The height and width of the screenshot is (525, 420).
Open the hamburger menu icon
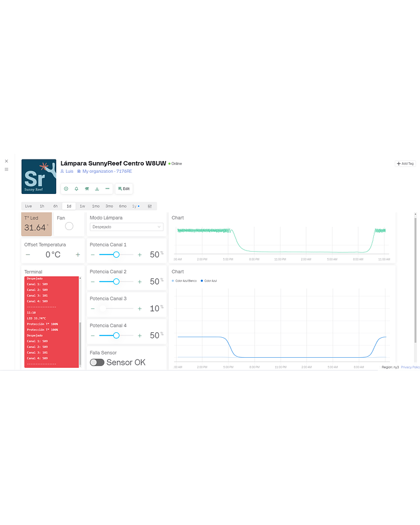click(7, 169)
